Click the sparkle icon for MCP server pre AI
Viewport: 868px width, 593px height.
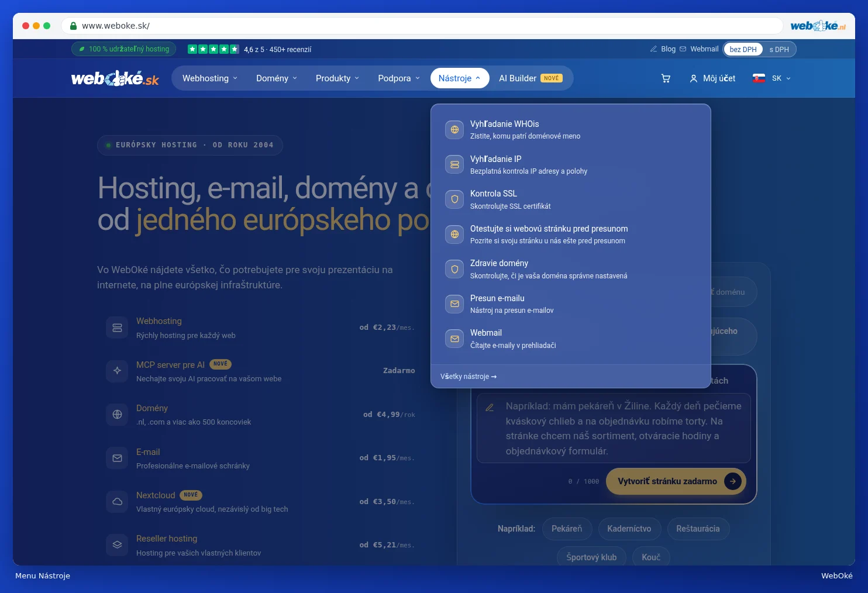click(117, 371)
